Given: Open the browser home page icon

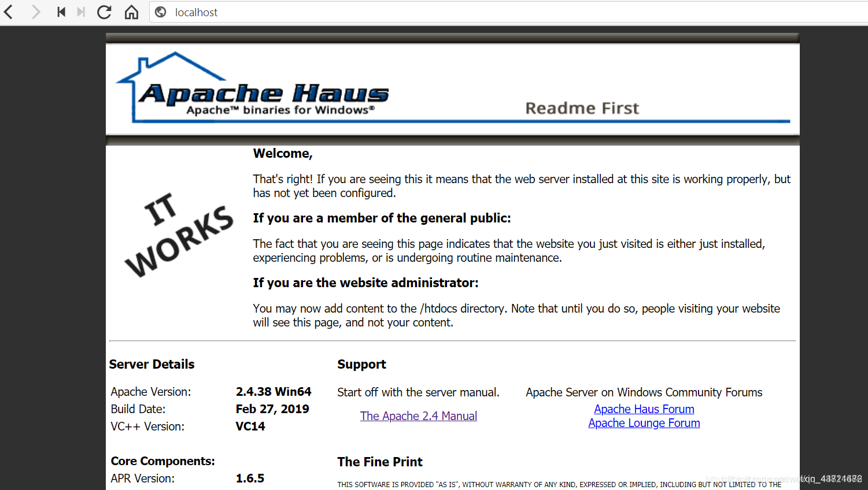Looking at the screenshot, I should (x=131, y=12).
